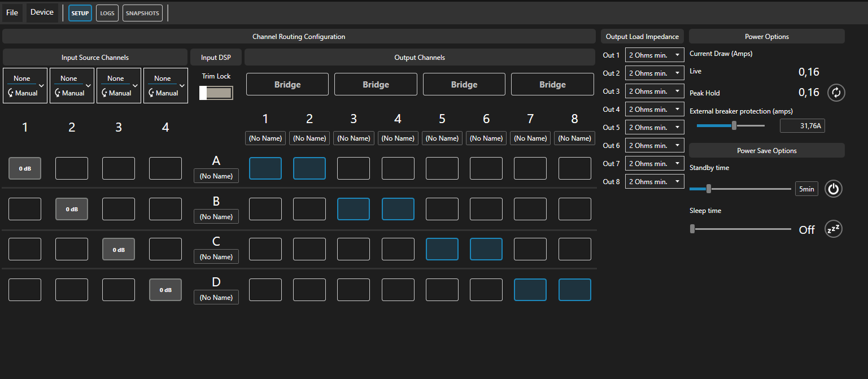This screenshot has width=868, height=379.
Task: Click the Manual refresh icon under input 1
Action: click(11, 93)
